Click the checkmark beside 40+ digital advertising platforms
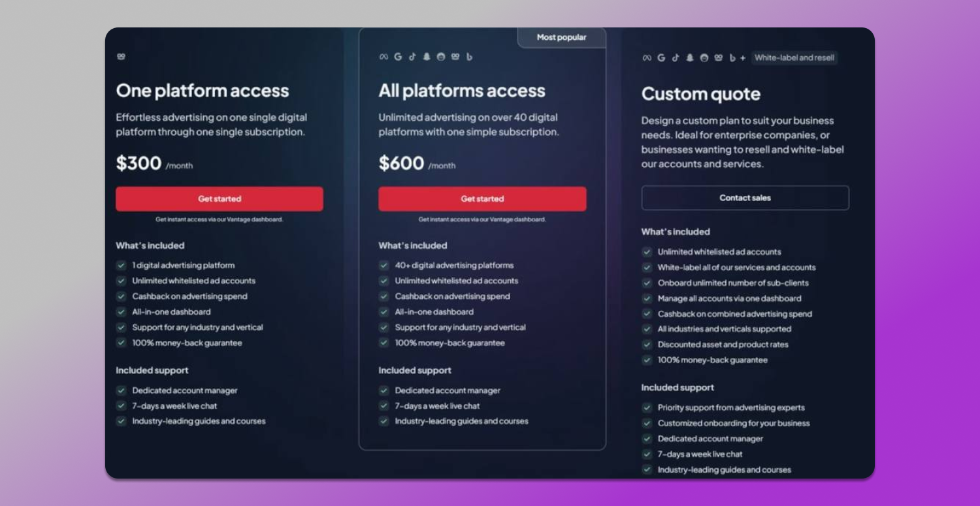 (384, 266)
